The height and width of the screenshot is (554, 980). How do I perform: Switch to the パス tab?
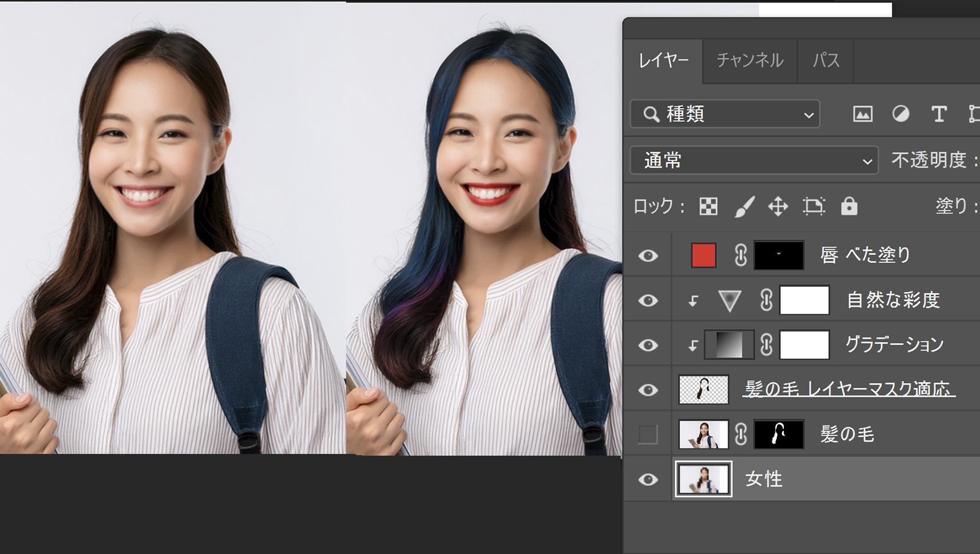(x=826, y=61)
